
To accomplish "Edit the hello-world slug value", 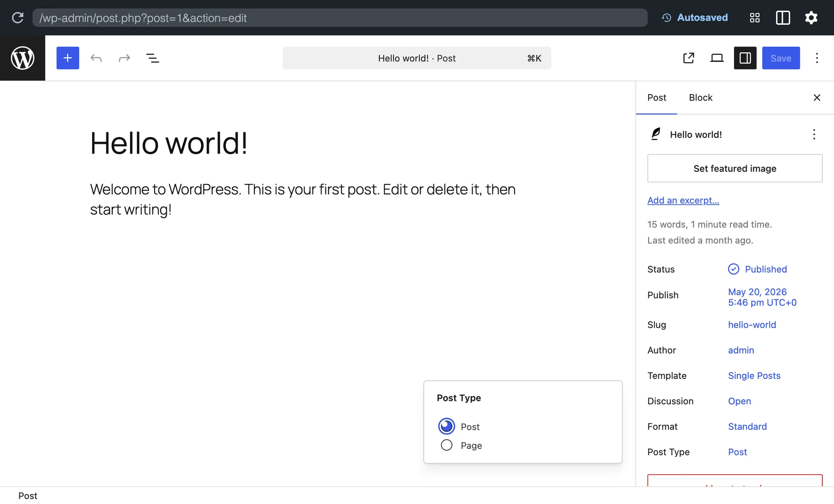I will tap(752, 325).
